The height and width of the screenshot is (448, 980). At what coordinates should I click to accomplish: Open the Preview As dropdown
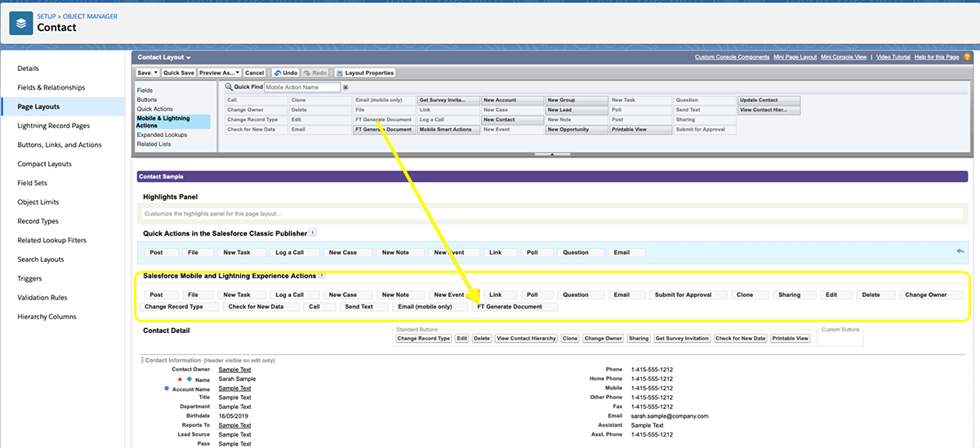coord(219,73)
